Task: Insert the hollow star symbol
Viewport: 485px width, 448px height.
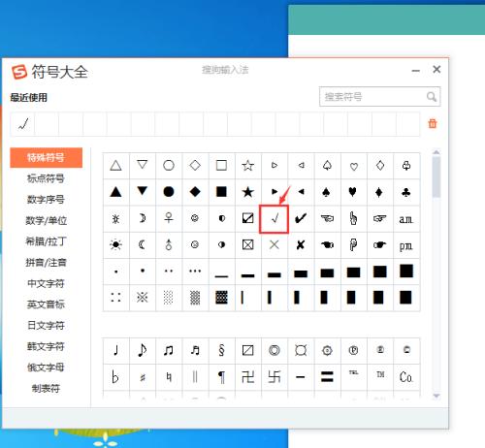Action: coord(248,166)
